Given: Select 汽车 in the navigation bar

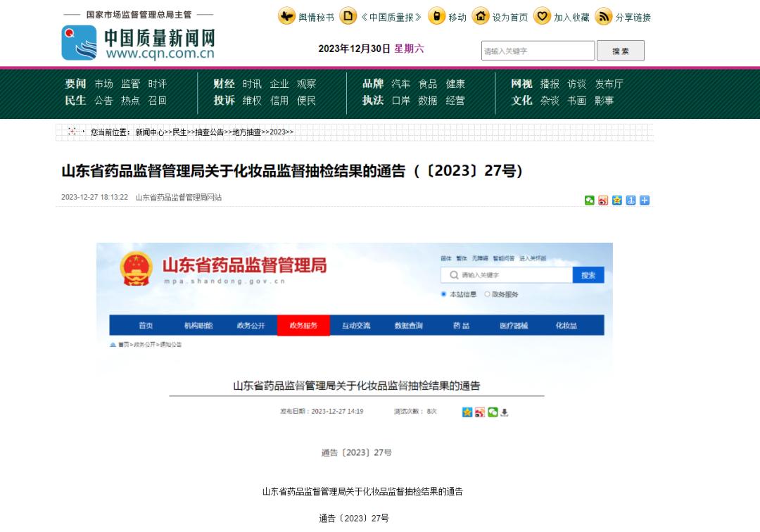Looking at the screenshot, I should click(401, 84).
